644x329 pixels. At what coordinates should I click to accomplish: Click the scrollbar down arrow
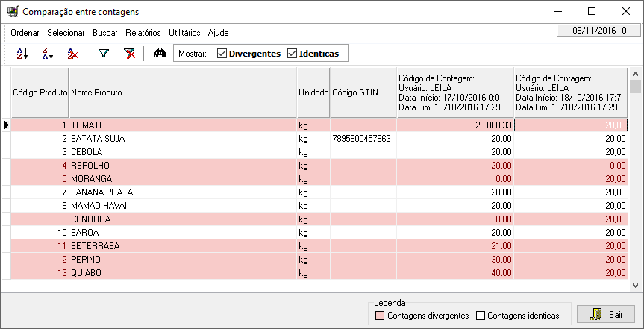pyautogui.click(x=635, y=285)
